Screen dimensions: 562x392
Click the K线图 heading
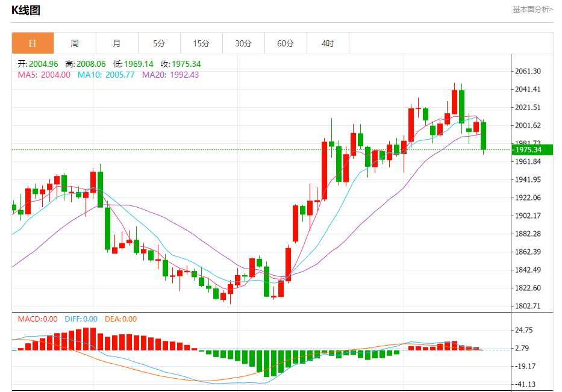26,10
